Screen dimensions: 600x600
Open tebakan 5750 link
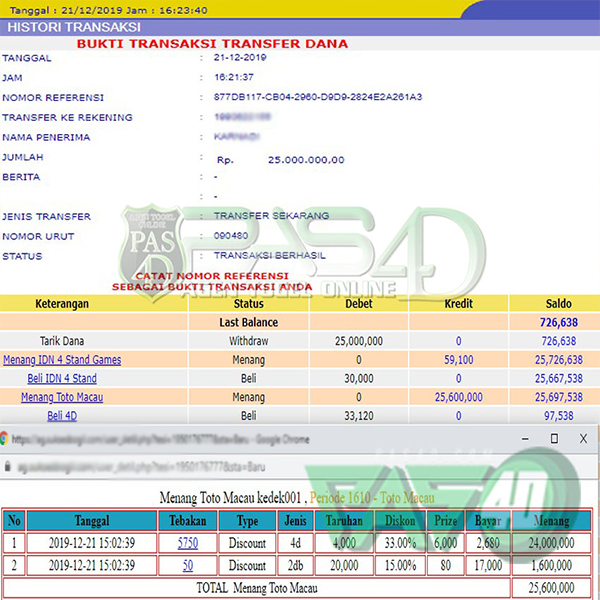coord(188,543)
